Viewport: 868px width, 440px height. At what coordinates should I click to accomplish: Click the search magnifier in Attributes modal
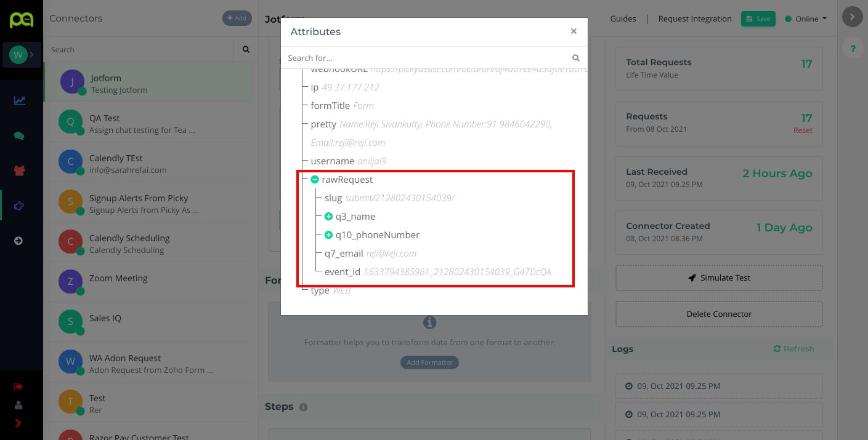coord(575,57)
